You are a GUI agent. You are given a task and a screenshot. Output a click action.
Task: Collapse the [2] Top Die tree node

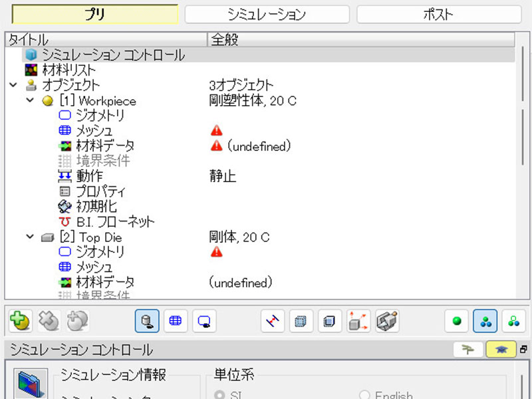click(29, 237)
